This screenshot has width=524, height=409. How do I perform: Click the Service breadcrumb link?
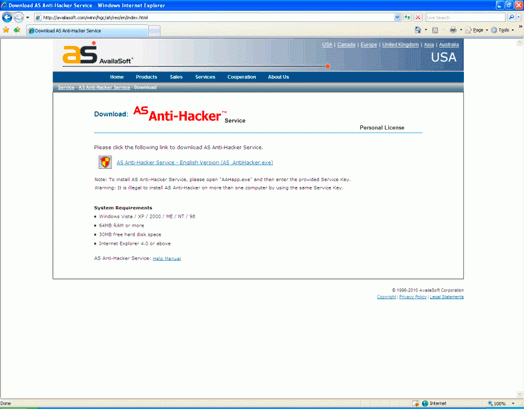[66, 87]
